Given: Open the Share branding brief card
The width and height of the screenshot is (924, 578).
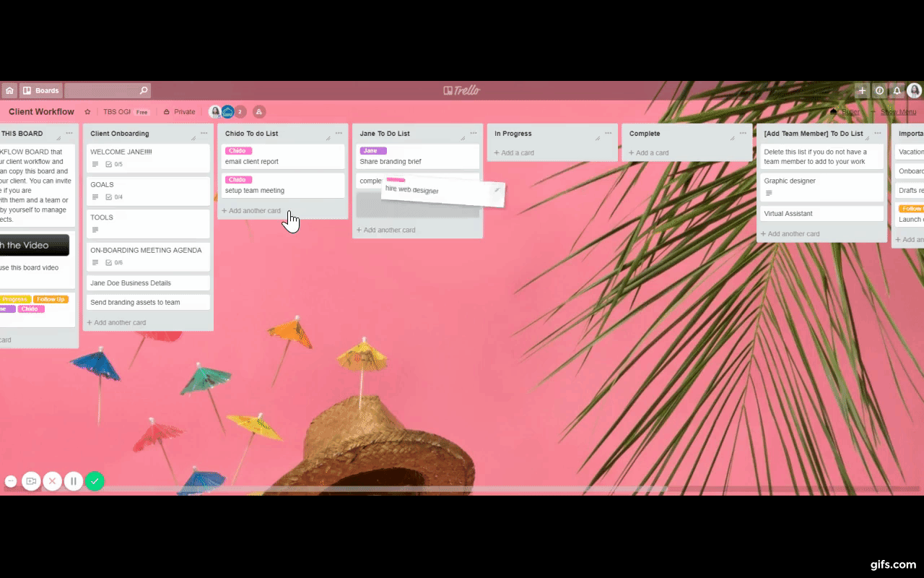Looking at the screenshot, I should click(417, 157).
